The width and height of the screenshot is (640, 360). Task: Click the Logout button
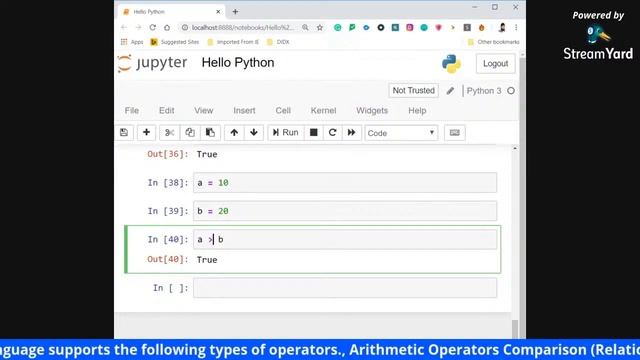tap(496, 64)
